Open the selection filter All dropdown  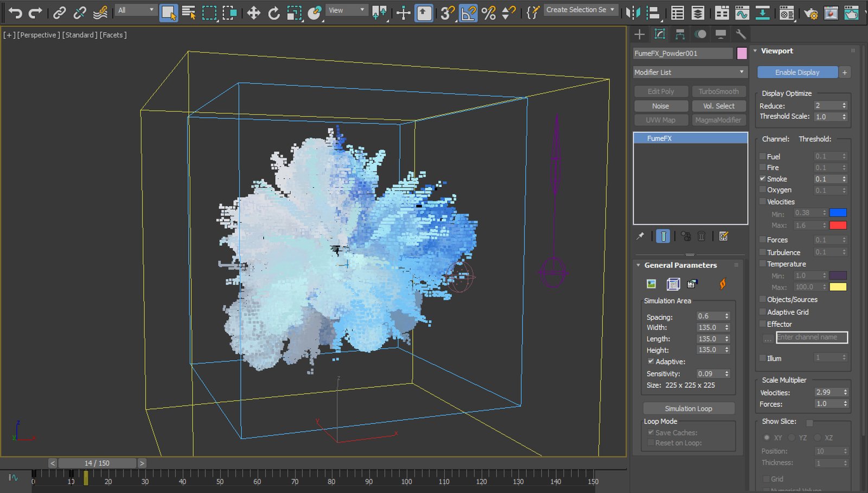coord(135,10)
